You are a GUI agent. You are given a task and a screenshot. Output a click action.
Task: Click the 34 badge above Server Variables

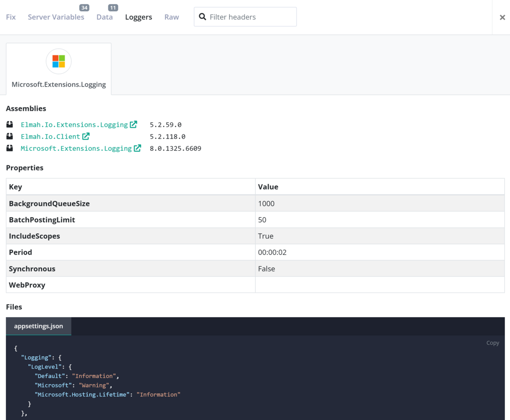84,7
